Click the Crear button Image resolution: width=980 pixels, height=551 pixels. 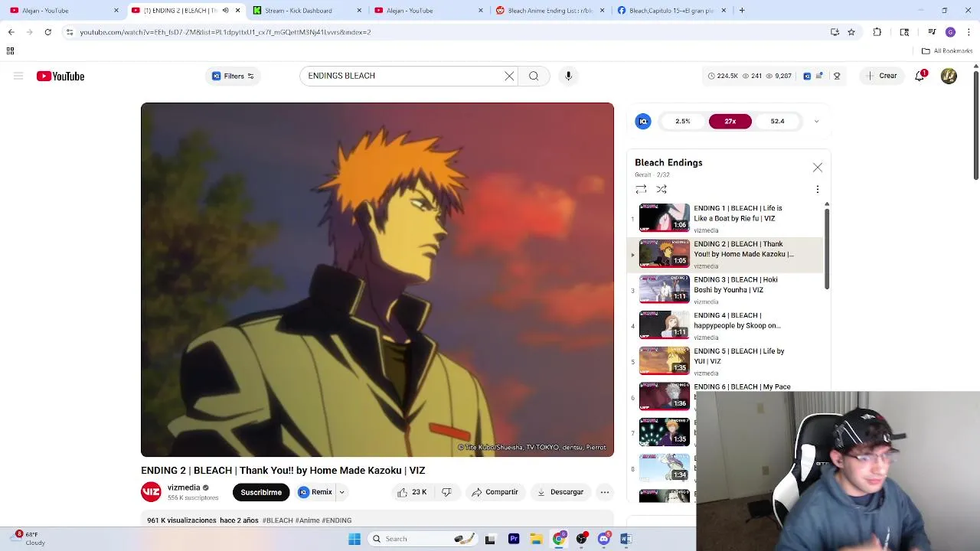(881, 76)
